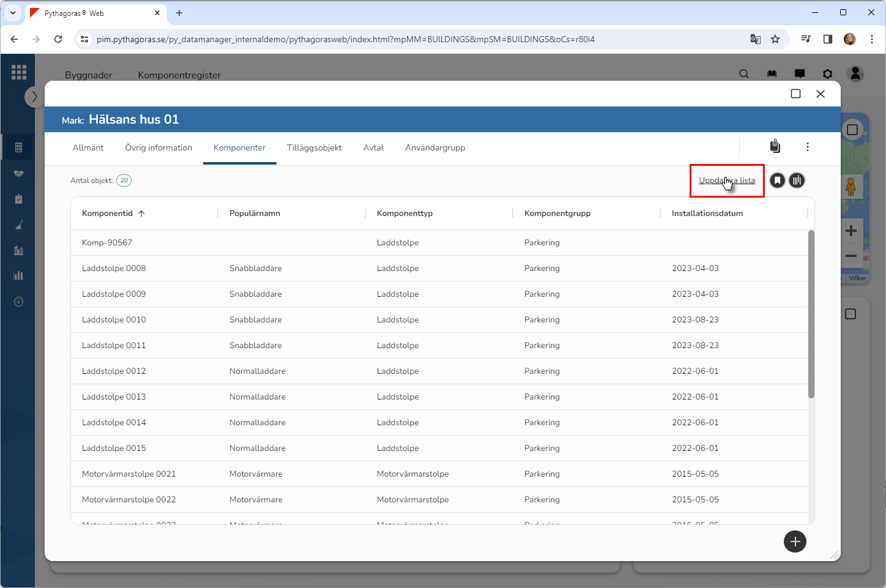
Task: Open the handshake icon in sidebar
Action: click(x=18, y=173)
